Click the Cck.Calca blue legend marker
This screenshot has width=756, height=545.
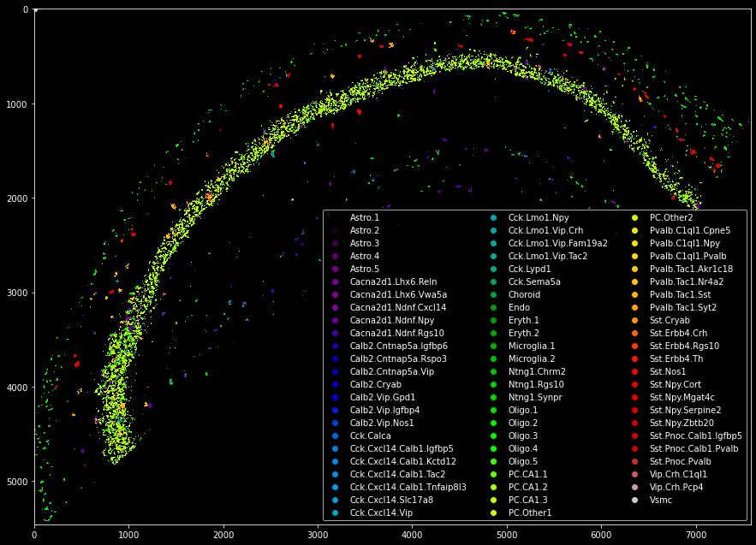335,435
